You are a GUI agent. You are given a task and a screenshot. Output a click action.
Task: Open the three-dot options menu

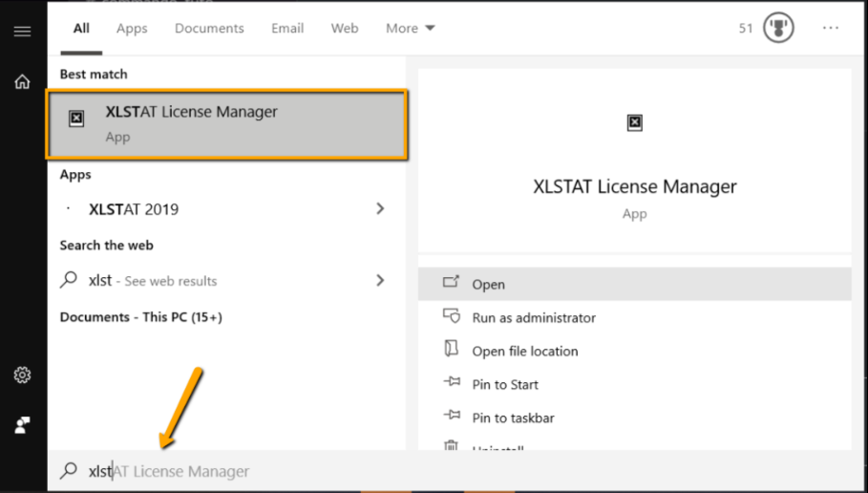click(x=830, y=29)
